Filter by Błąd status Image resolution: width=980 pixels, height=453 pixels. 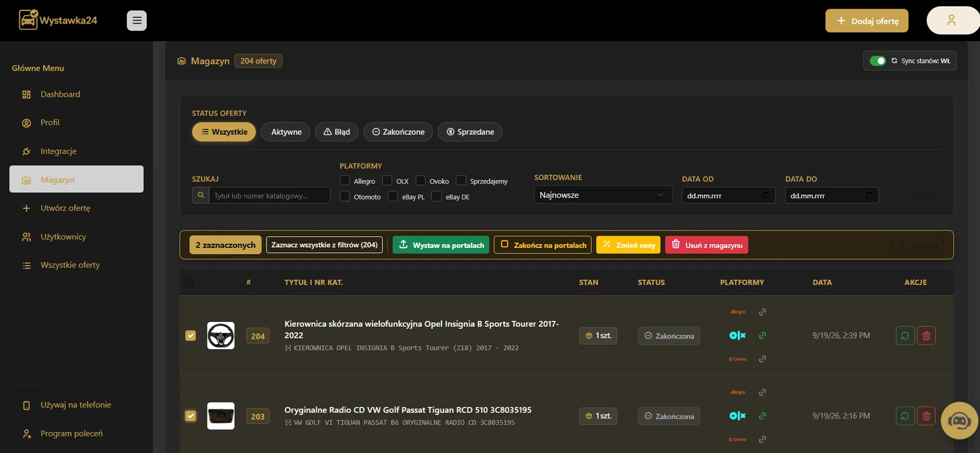coord(337,132)
